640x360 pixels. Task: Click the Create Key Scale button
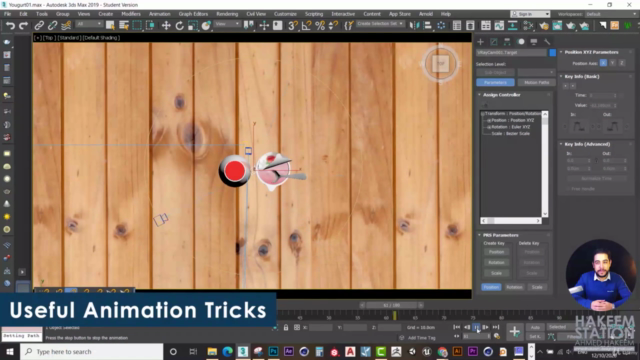point(496,273)
